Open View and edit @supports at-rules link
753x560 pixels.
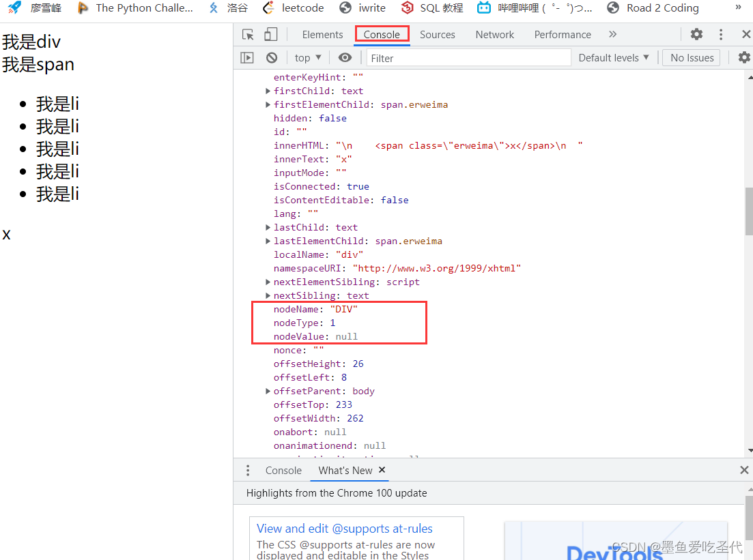344,529
